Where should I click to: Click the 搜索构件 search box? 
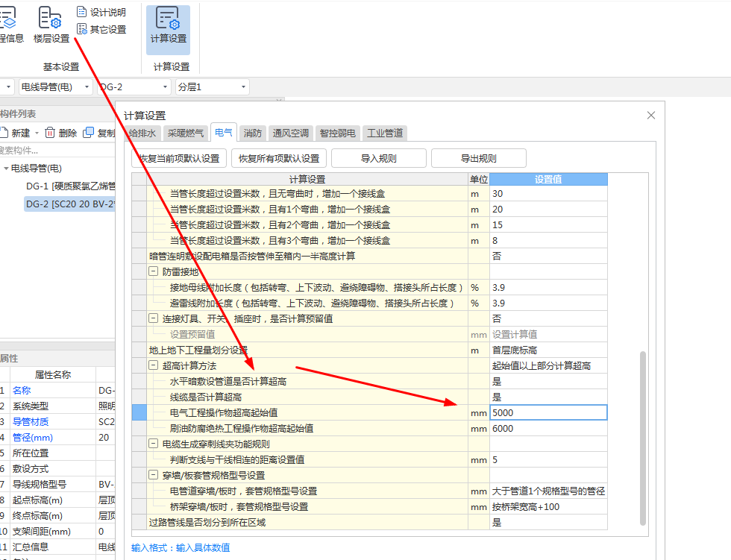coord(57,150)
